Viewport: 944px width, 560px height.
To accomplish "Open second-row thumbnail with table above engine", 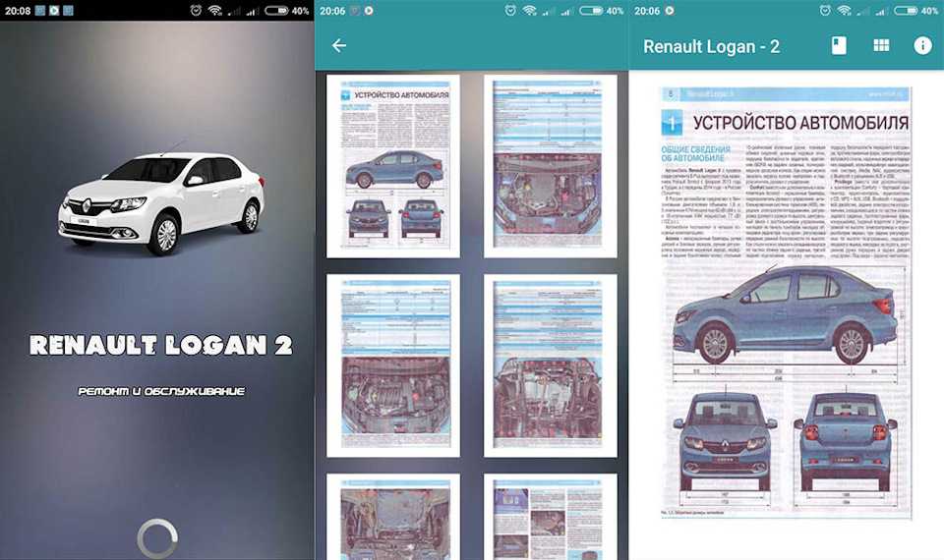I will pyautogui.click(x=393, y=365).
